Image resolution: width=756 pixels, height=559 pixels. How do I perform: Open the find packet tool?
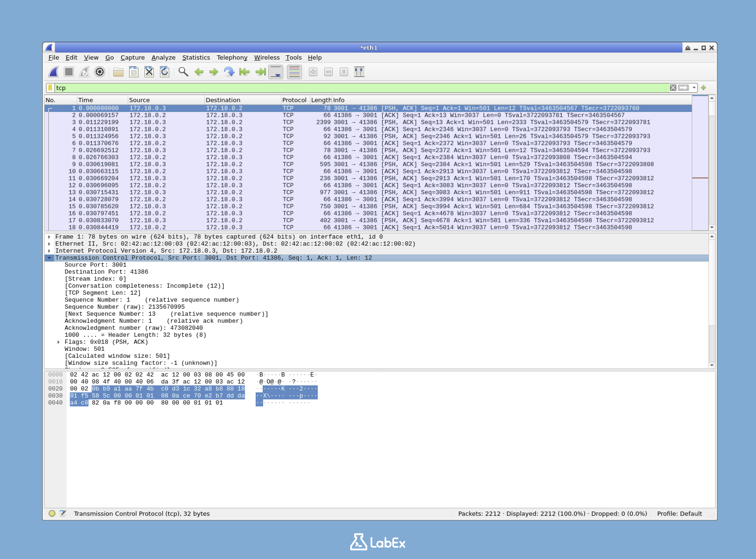pyautogui.click(x=183, y=72)
